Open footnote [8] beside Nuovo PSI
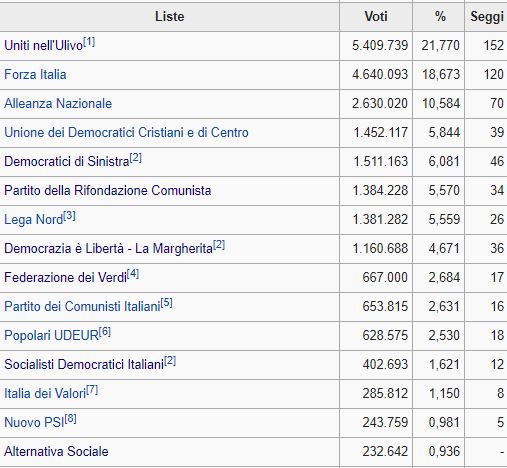The image size is (507, 468). (70, 419)
